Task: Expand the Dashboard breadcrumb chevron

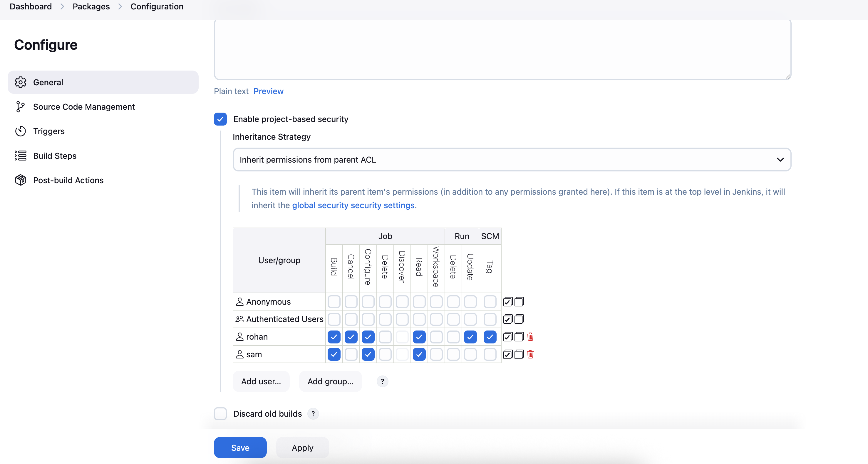Action: (x=62, y=6)
